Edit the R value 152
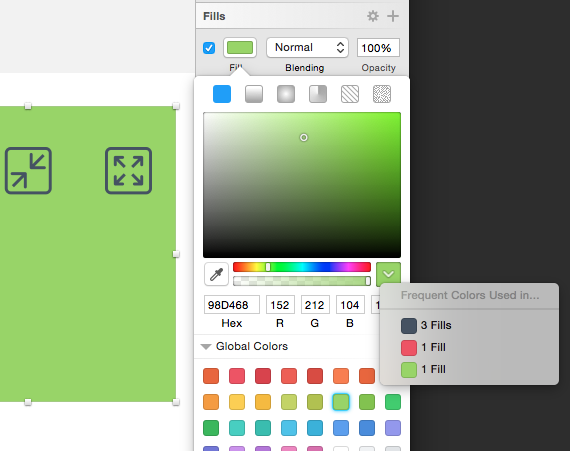Image resolution: width=570 pixels, height=451 pixels. coord(280,305)
